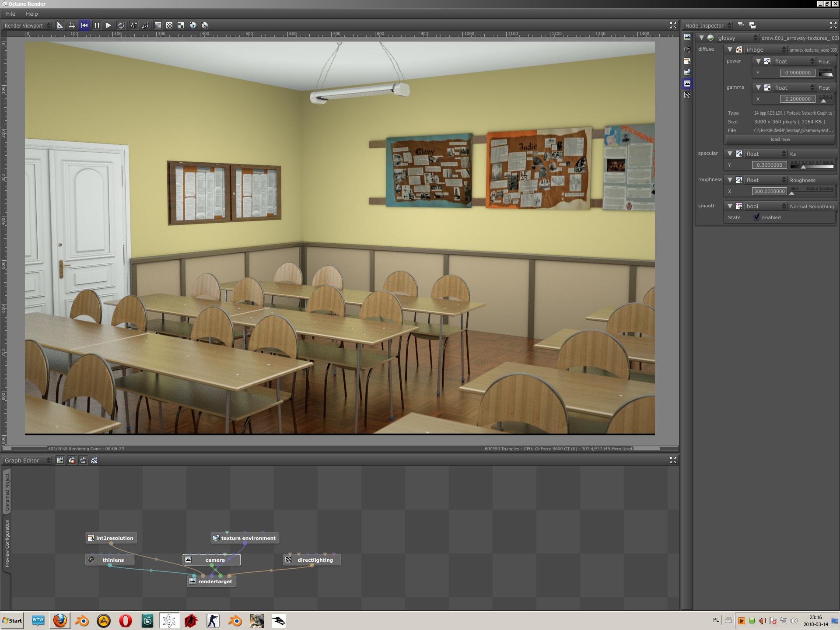Select the camera icon in inspector sidebar
The height and width of the screenshot is (630, 840).
pyautogui.click(x=687, y=49)
